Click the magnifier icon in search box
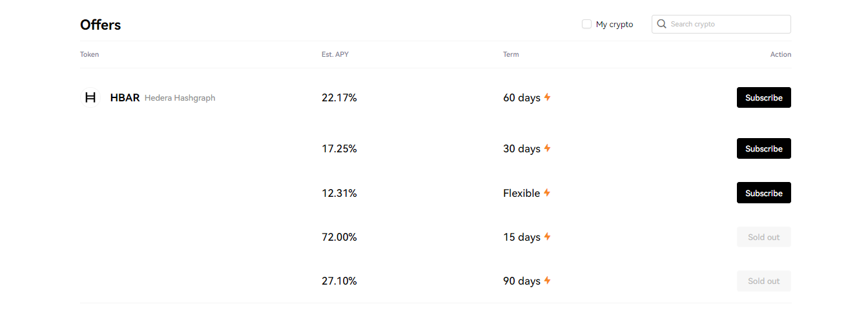868x313 pixels. [661, 24]
